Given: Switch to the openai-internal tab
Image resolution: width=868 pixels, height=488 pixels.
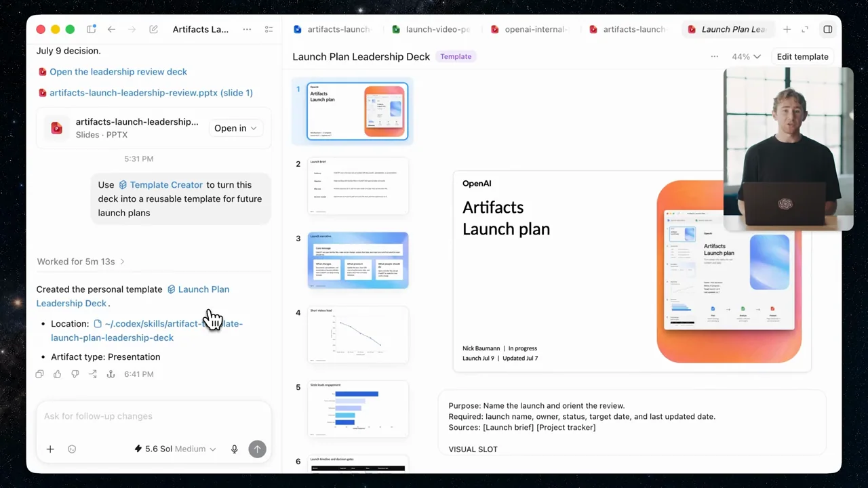Looking at the screenshot, I should (x=530, y=29).
